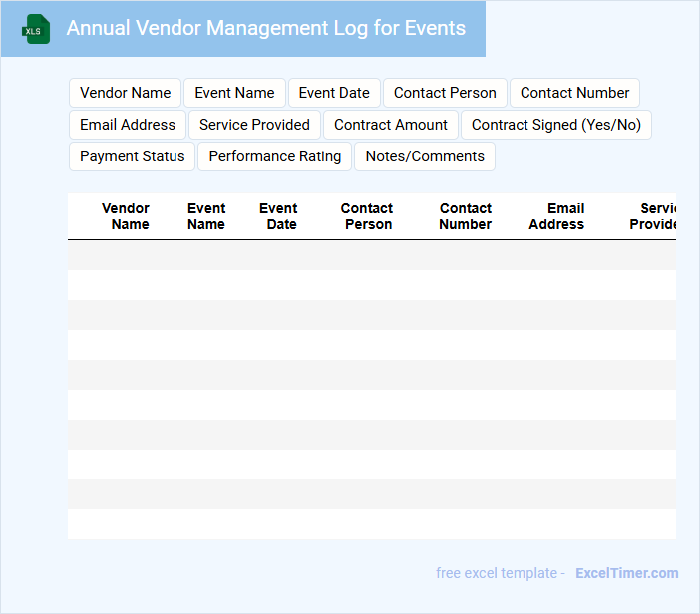Click the first empty table row

[371, 255]
